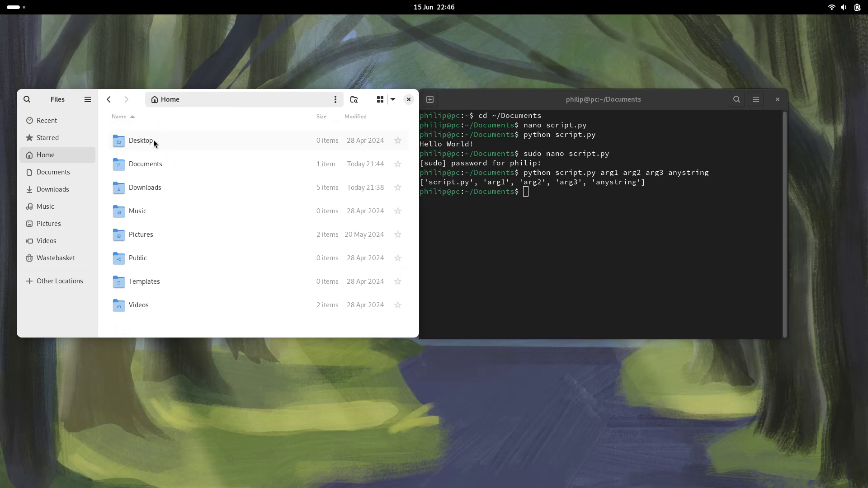The height and width of the screenshot is (488, 868).
Task: Select the Downloads folder icon in list
Action: pos(118,188)
